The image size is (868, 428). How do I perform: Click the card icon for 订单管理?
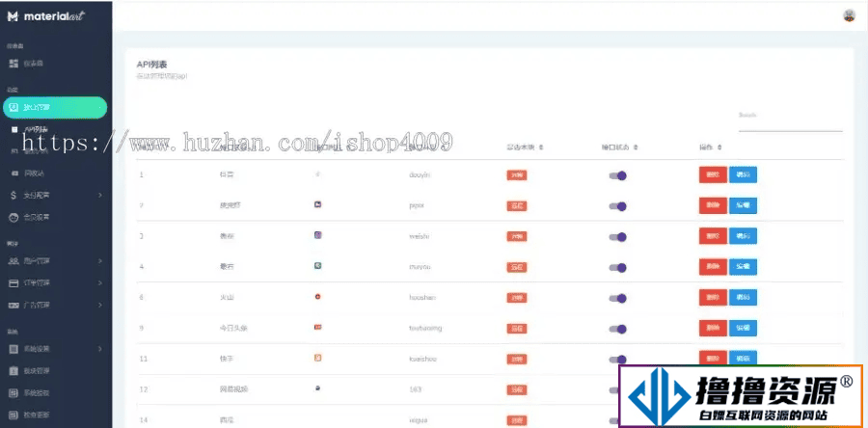[14, 283]
